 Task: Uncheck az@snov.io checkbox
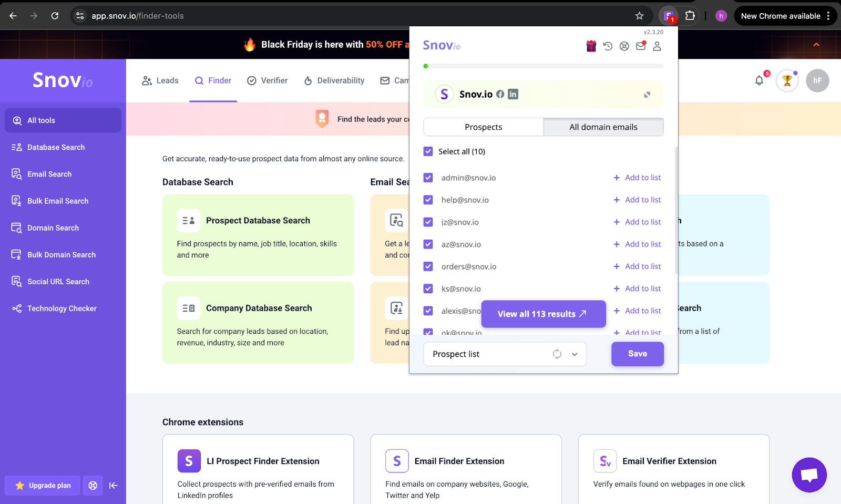[428, 244]
